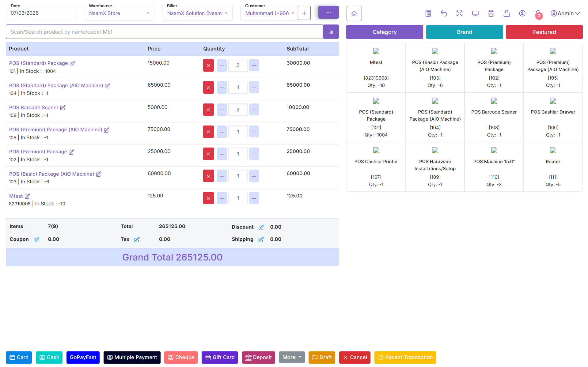This screenshot has height=367, width=588.
Task: Switch to Brand filter tab
Action: pos(465,32)
